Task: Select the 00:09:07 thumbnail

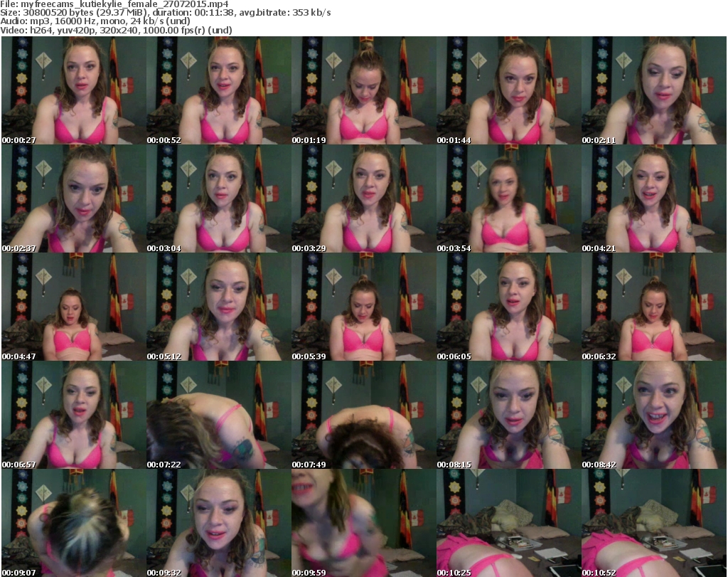Action: 74,523
